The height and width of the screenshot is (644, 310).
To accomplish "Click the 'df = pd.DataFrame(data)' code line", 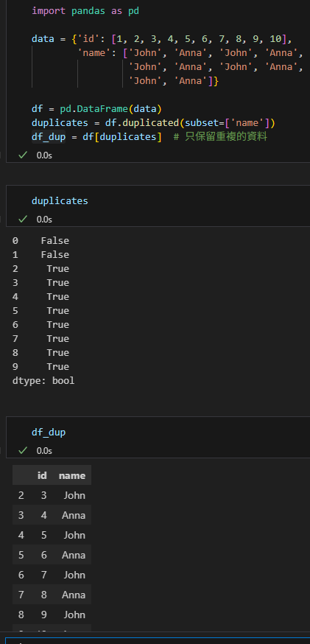I will click(97, 109).
